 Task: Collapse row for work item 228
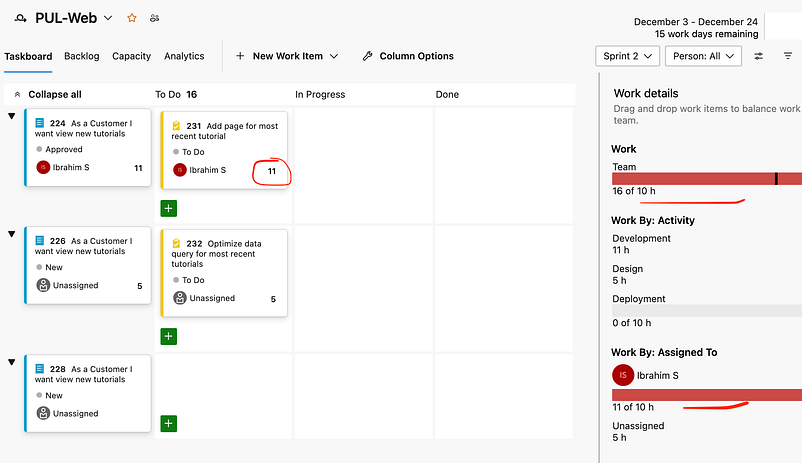[12, 362]
